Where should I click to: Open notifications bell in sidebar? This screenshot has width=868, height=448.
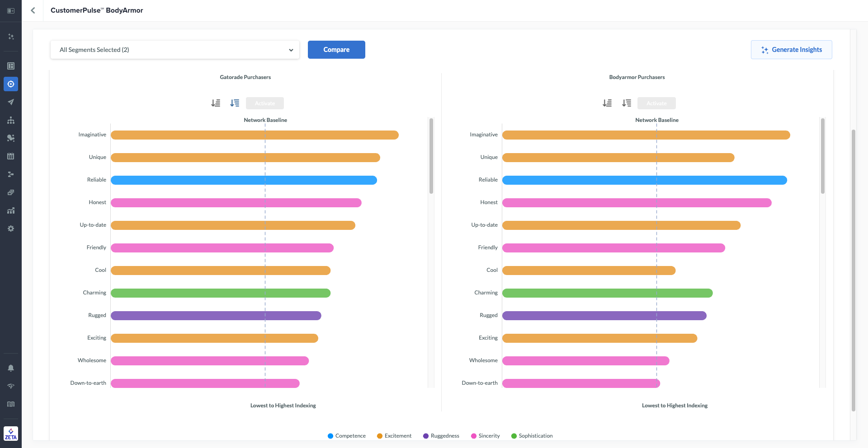(11, 368)
